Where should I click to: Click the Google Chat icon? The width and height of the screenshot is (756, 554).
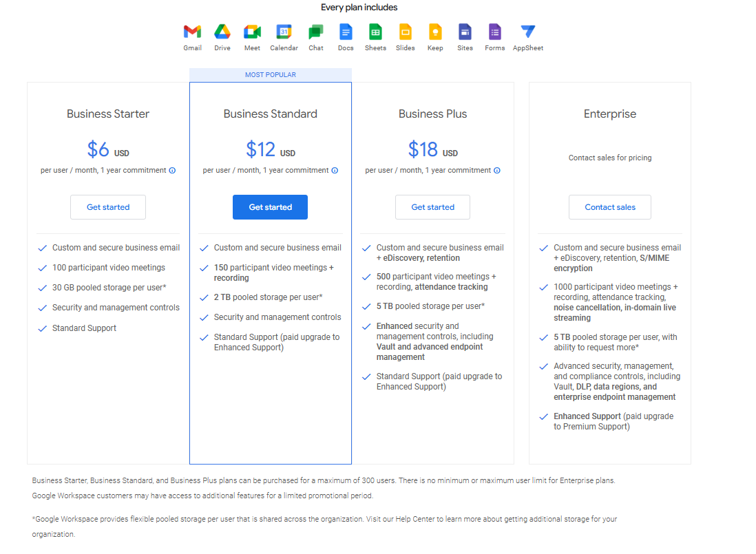point(316,32)
